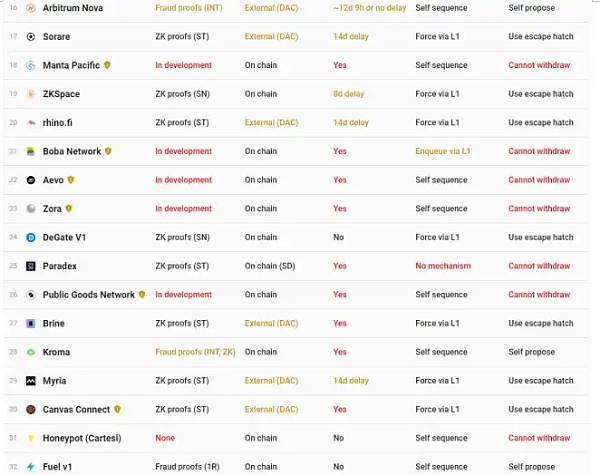Click the Paradex logo icon

[31, 266]
